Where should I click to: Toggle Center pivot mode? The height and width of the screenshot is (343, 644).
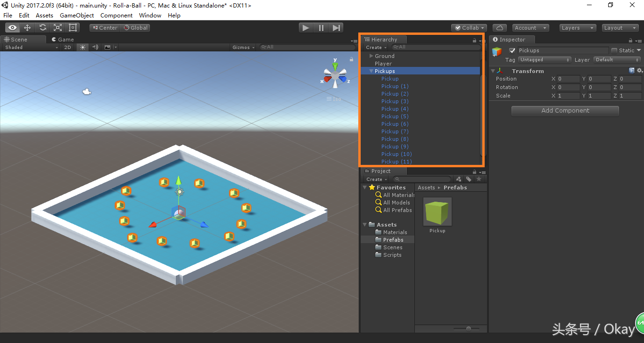tap(105, 28)
